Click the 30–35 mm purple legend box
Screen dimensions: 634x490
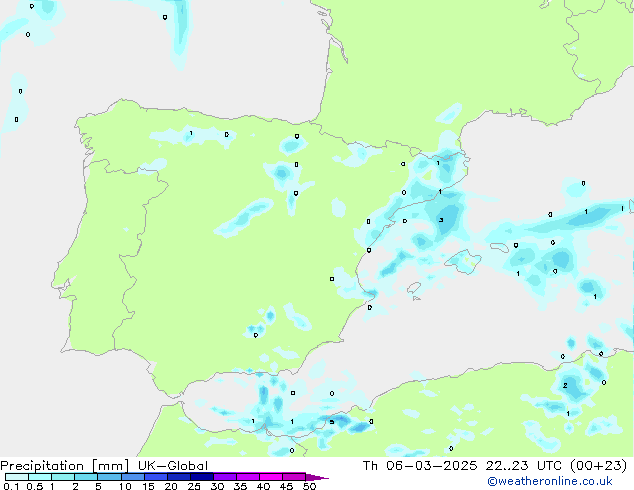224,477
